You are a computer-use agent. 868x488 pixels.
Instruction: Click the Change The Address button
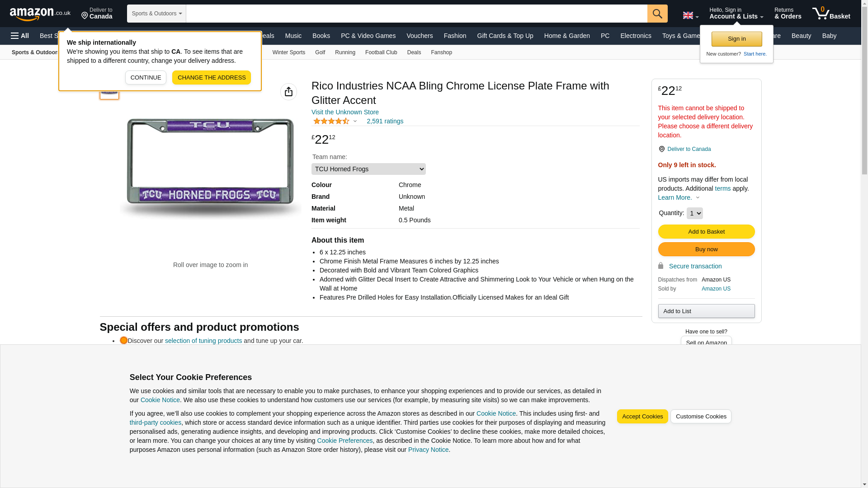pyautogui.click(x=212, y=77)
